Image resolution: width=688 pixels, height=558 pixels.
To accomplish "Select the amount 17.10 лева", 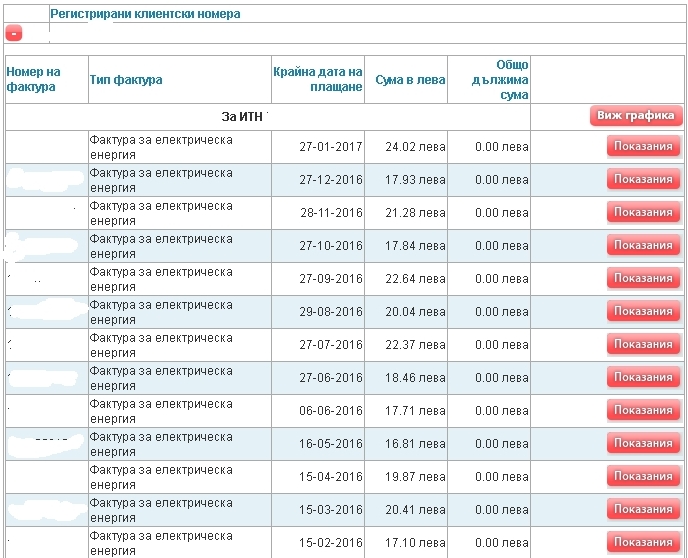I will click(x=416, y=543).
